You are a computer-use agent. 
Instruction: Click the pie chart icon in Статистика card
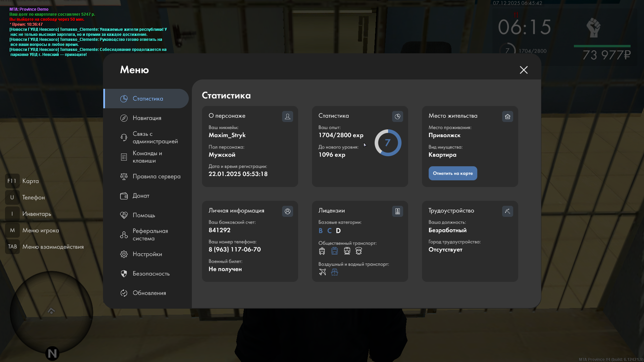tap(397, 116)
